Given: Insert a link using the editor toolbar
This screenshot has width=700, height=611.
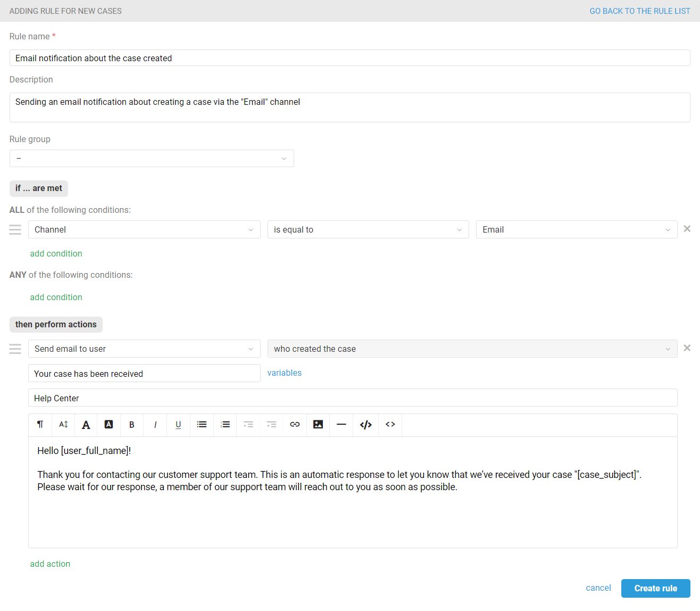Looking at the screenshot, I should (x=295, y=425).
